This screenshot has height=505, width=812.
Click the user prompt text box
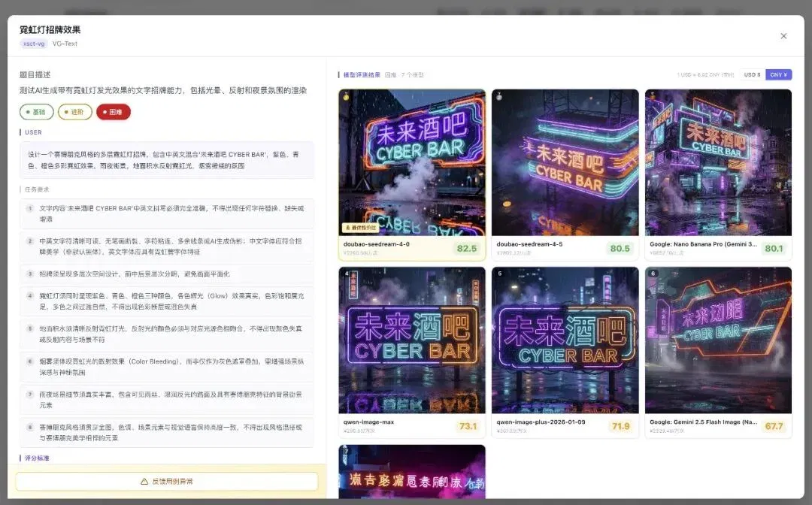(x=167, y=160)
